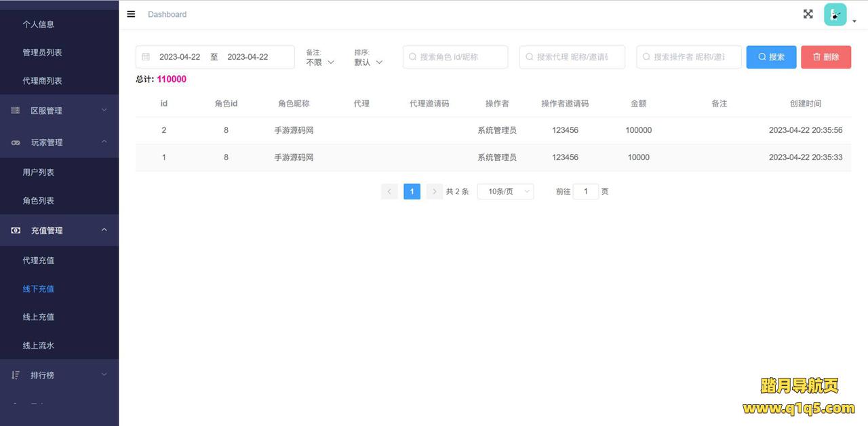868x426 pixels.
Task: Go to 线上流水 menu item
Action: pyautogui.click(x=38, y=345)
